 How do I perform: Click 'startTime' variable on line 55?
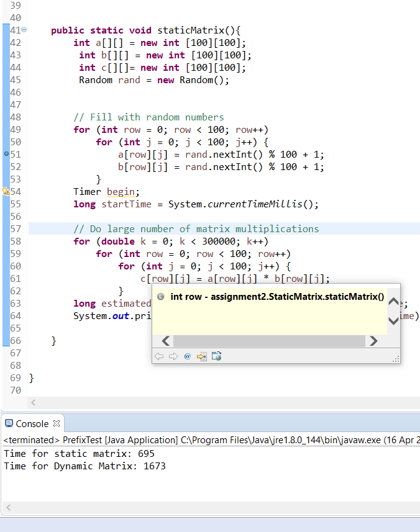(126, 204)
